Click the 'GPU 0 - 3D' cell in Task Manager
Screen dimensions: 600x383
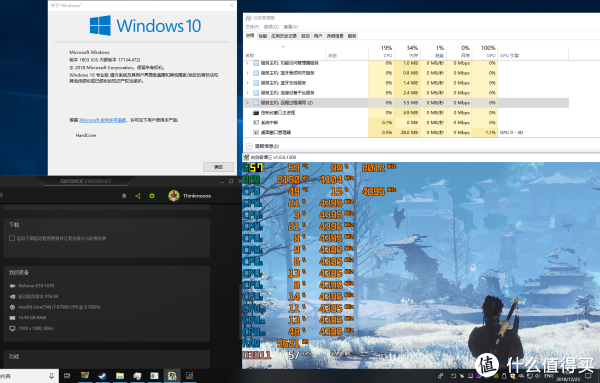(511, 132)
